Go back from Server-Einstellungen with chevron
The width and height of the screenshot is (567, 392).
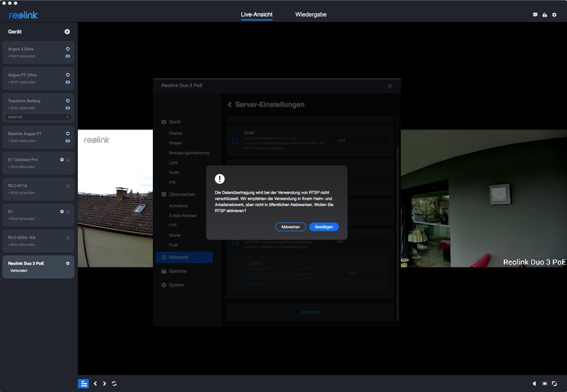(230, 105)
